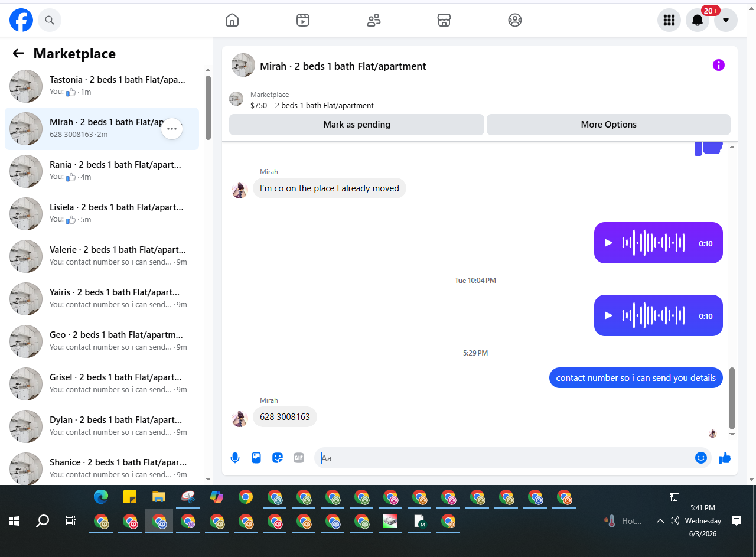Send a thumbs-up like
Image resolution: width=756 pixels, height=557 pixels.
coord(725,458)
